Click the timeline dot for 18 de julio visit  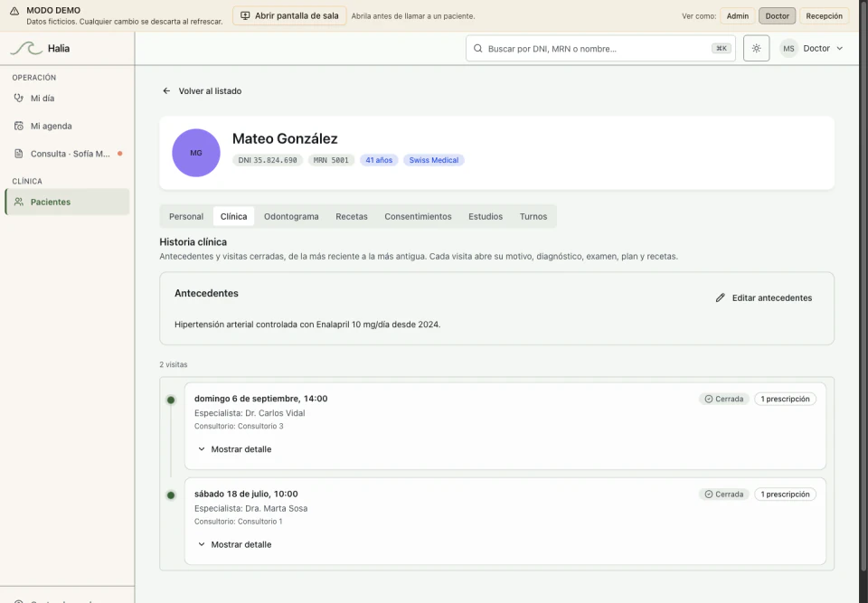[171, 495]
